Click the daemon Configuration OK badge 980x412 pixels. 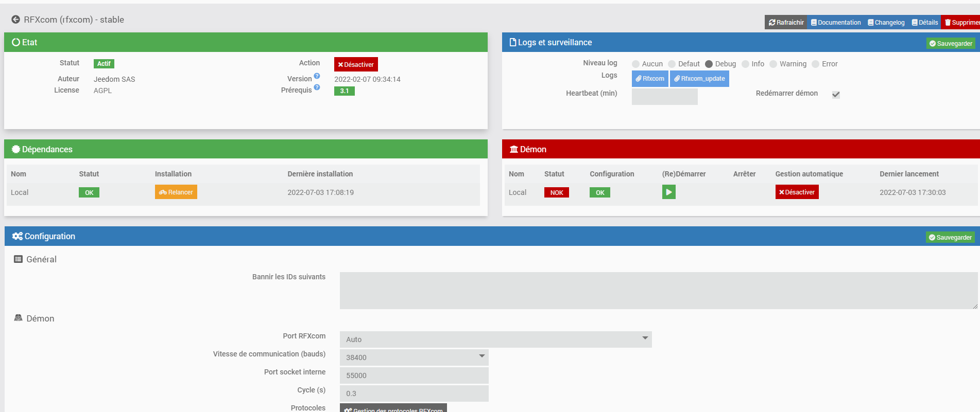tap(600, 192)
